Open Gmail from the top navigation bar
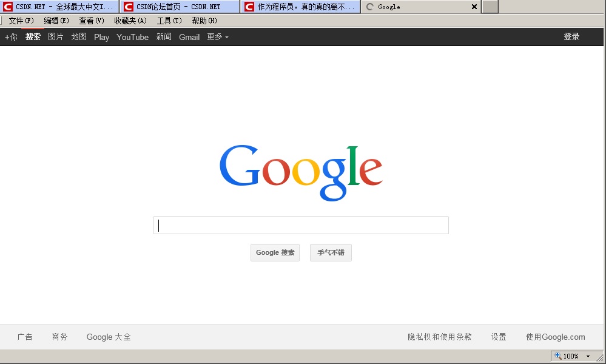606x364 pixels. (x=189, y=37)
